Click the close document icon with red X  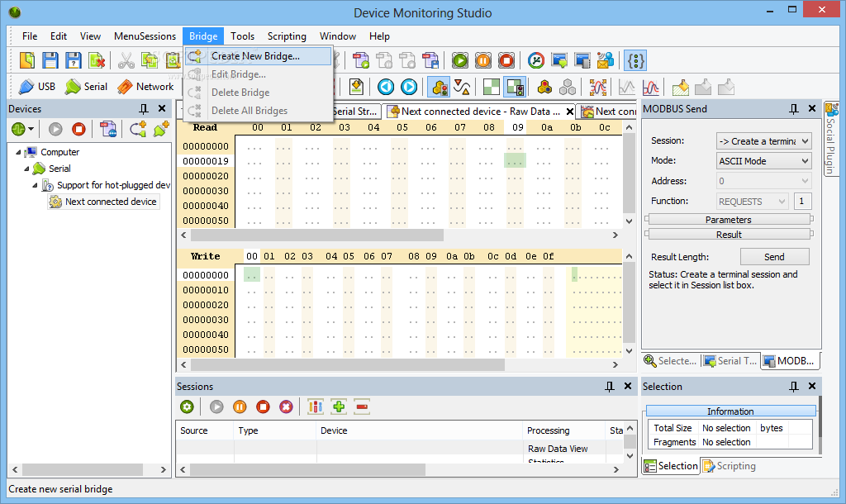pyautogui.click(x=97, y=59)
